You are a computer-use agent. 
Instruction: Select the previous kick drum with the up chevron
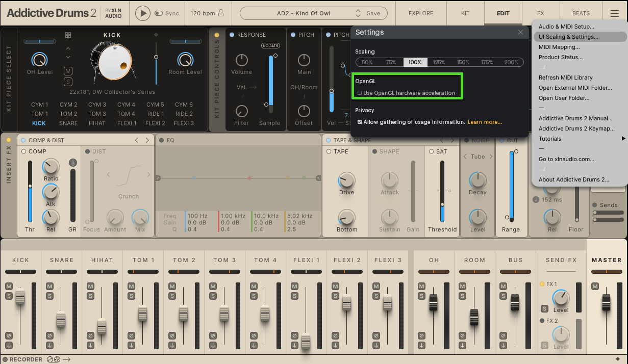click(x=68, y=48)
